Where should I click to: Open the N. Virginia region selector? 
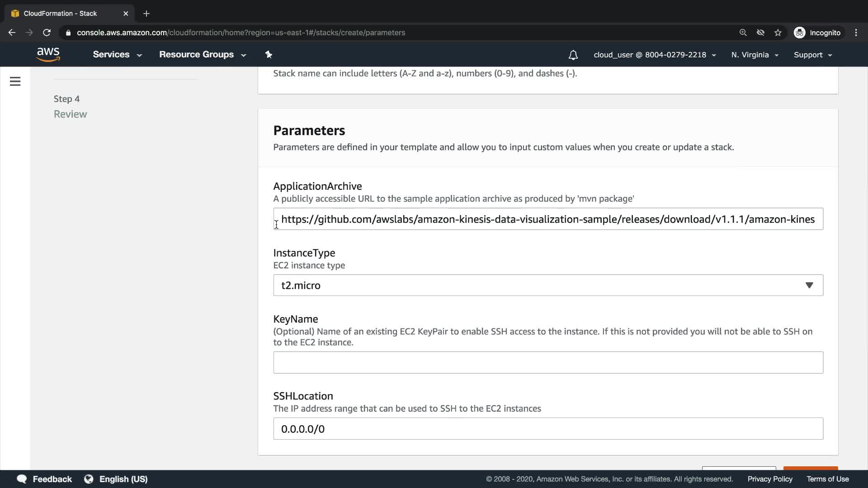(x=755, y=55)
